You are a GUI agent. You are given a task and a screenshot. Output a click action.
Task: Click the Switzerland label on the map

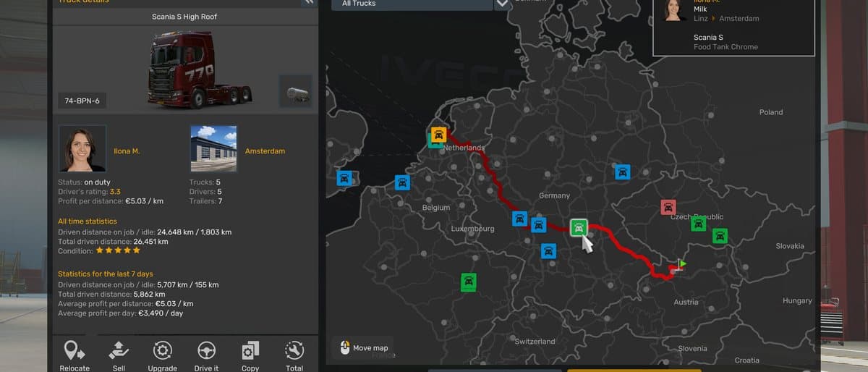(x=535, y=342)
